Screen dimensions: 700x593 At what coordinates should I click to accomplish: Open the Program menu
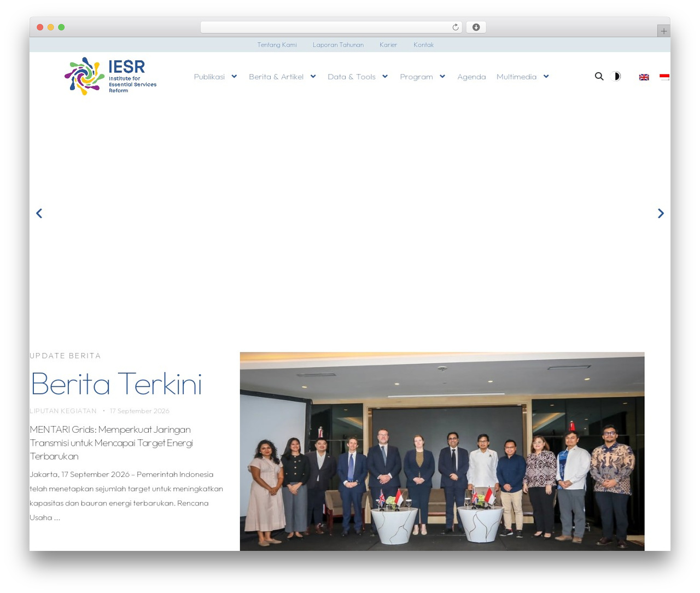[416, 77]
